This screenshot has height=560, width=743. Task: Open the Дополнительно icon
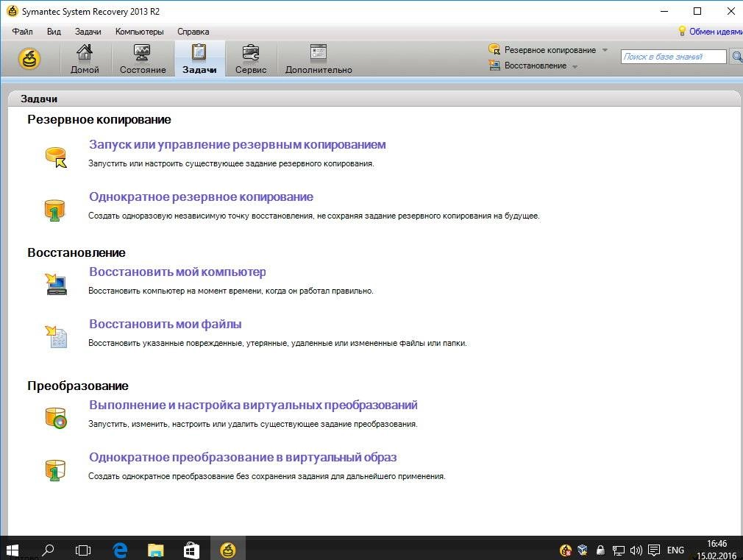click(319, 52)
